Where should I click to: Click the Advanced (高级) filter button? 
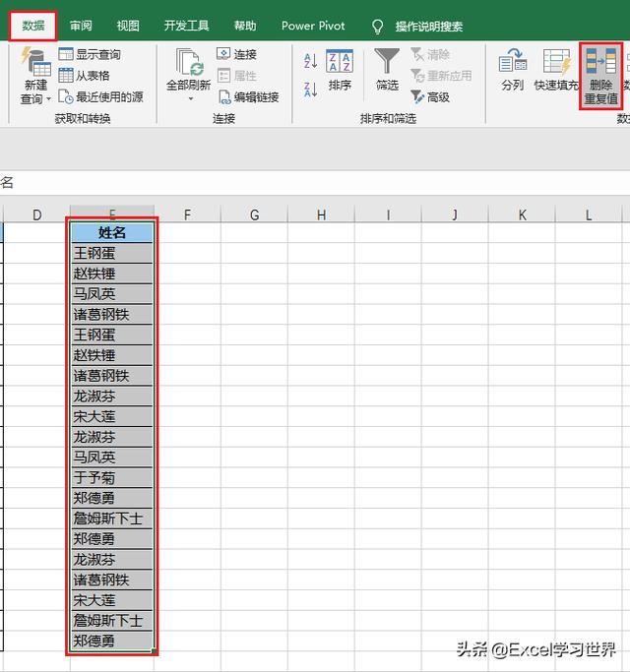430,96
